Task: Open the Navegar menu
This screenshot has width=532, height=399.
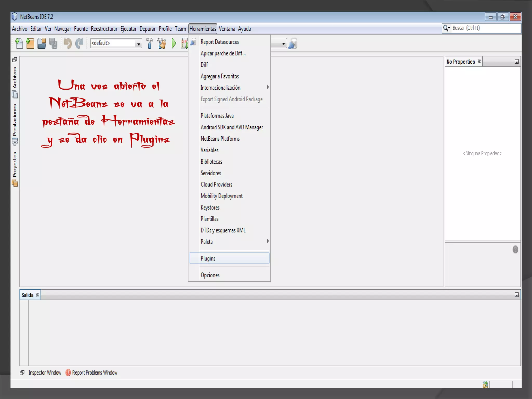Action: click(x=63, y=29)
